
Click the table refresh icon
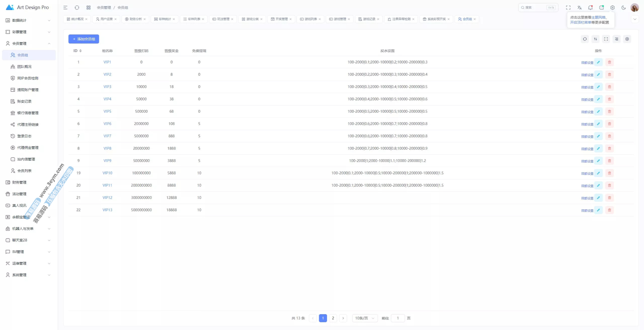pos(585,39)
